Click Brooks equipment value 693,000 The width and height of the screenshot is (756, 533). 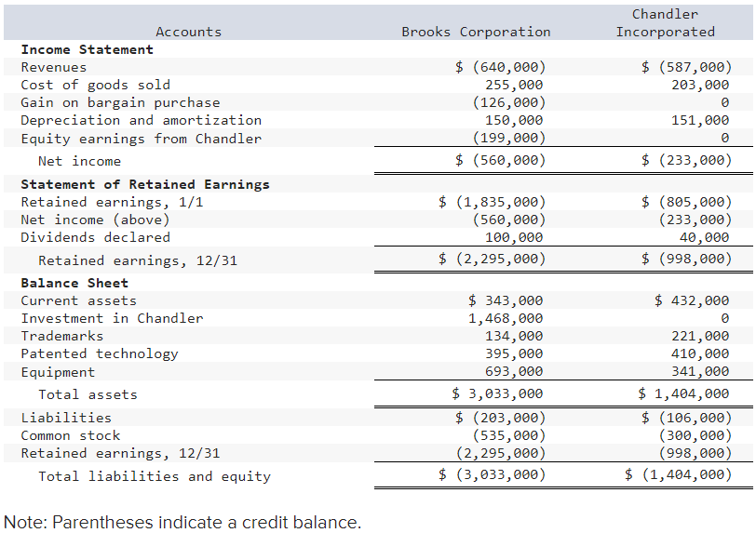click(x=514, y=371)
